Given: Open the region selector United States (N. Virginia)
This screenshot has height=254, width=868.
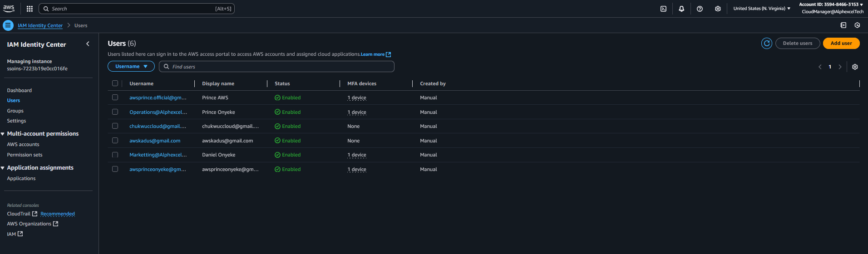Looking at the screenshot, I should pyautogui.click(x=762, y=9).
